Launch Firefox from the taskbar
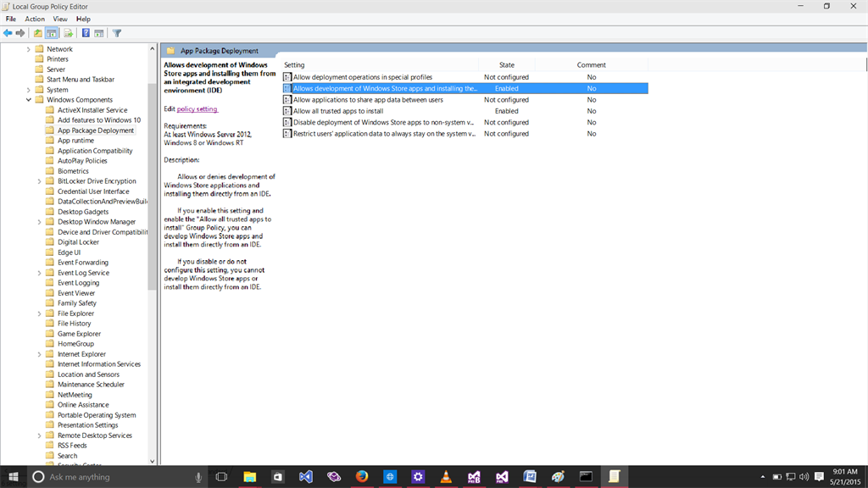This screenshot has height=488, width=868. (362, 476)
